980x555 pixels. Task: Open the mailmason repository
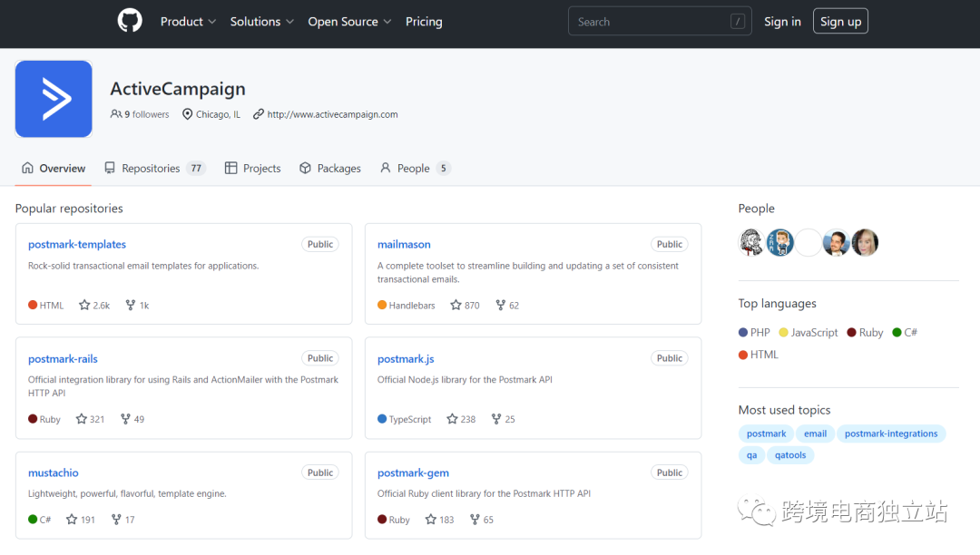point(404,244)
